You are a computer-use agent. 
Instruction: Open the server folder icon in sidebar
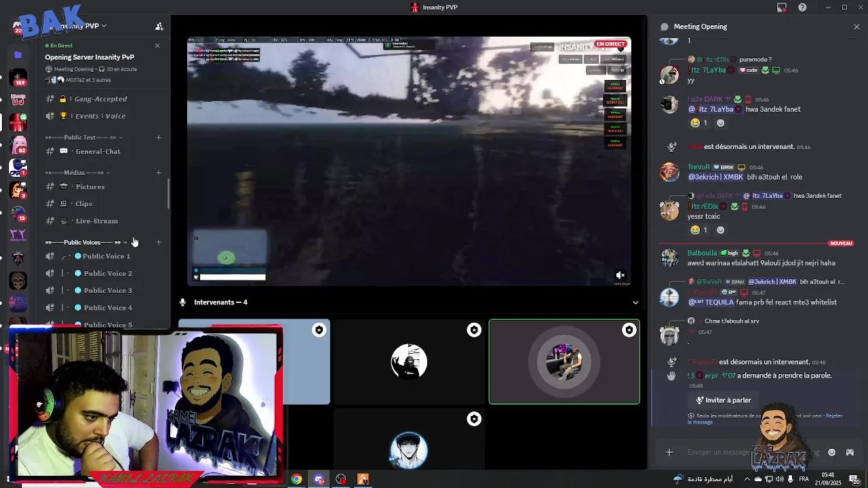(18, 54)
